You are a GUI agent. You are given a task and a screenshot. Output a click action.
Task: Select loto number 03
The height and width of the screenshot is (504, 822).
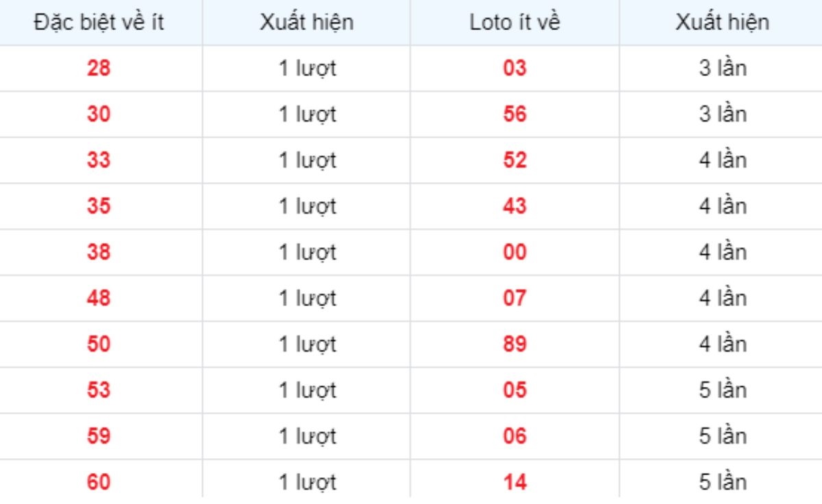point(514,68)
